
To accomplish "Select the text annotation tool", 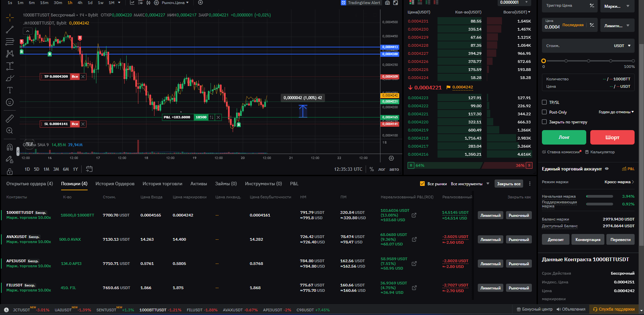I will click(9, 90).
